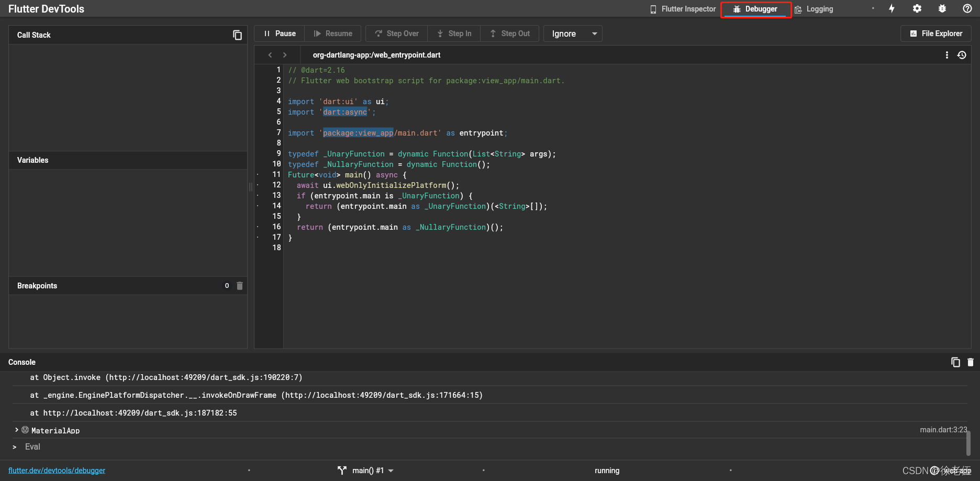Open the source file options menu
Viewport: 980px width, 481px height.
(x=946, y=55)
